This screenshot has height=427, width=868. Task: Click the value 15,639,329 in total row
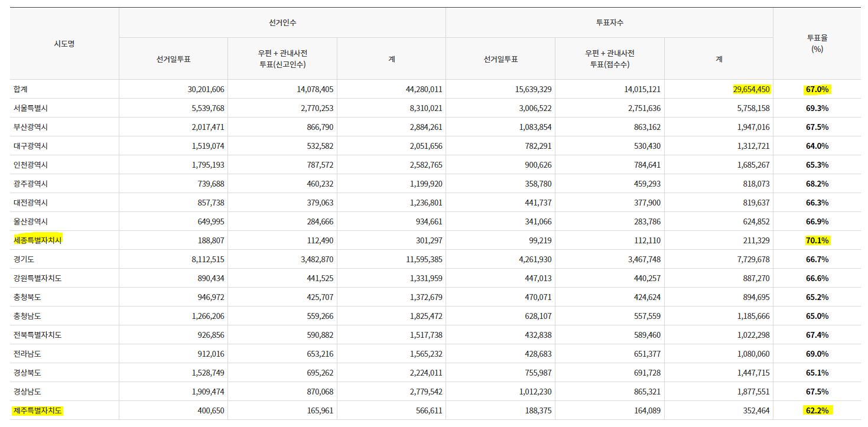pos(533,89)
